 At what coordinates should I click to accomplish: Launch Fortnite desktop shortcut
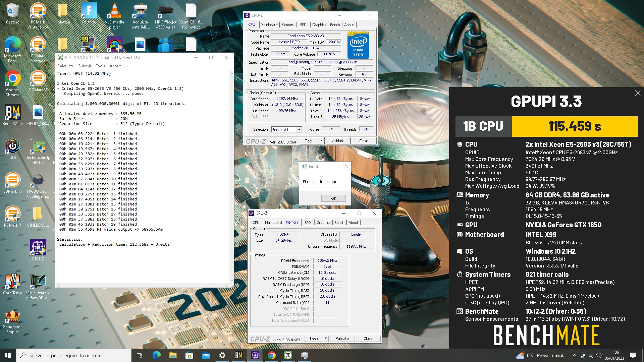click(89, 14)
